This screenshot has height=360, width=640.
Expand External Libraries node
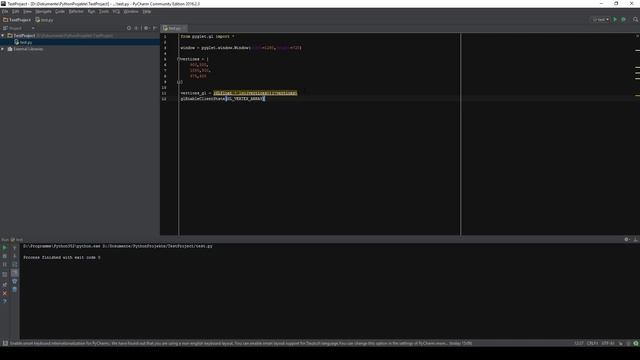click(x=3, y=49)
